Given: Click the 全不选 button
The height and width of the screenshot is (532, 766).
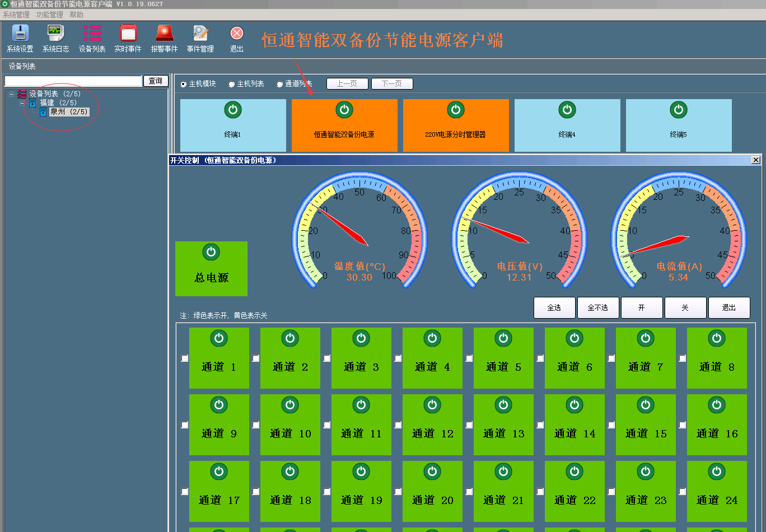Looking at the screenshot, I should (x=598, y=307).
